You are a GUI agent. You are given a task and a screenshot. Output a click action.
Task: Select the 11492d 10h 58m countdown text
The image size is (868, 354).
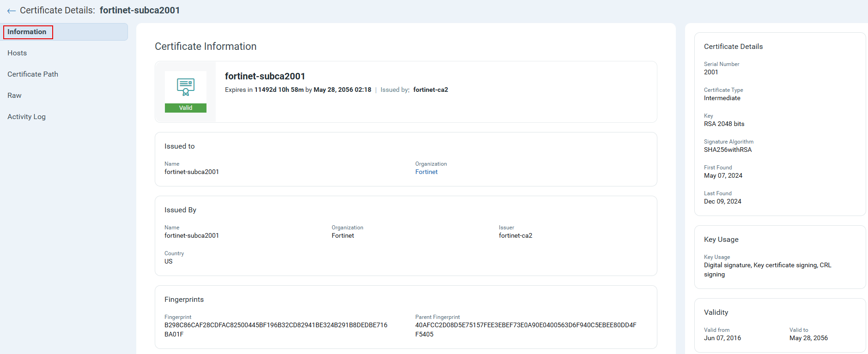coord(279,90)
